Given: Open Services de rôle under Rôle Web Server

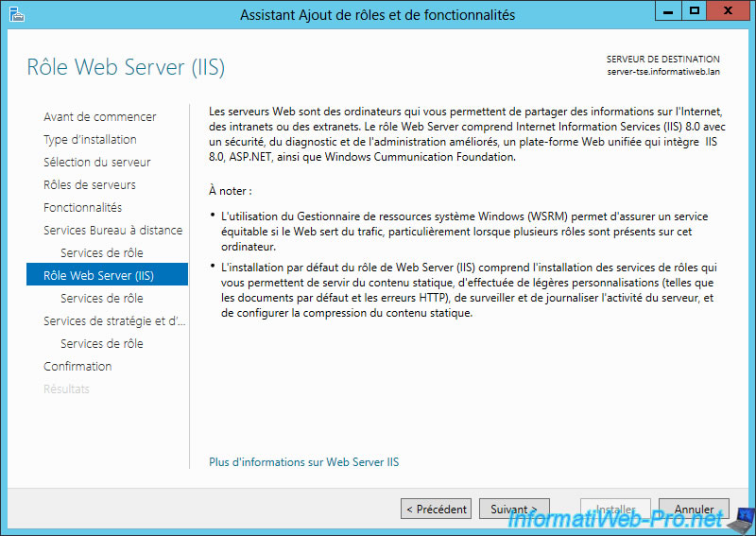Looking at the screenshot, I should coord(102,298).
